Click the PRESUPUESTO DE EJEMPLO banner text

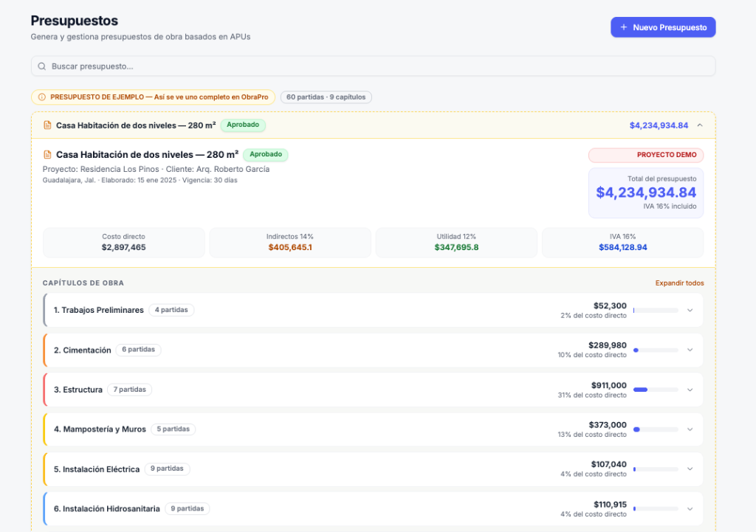click(159, 97)
